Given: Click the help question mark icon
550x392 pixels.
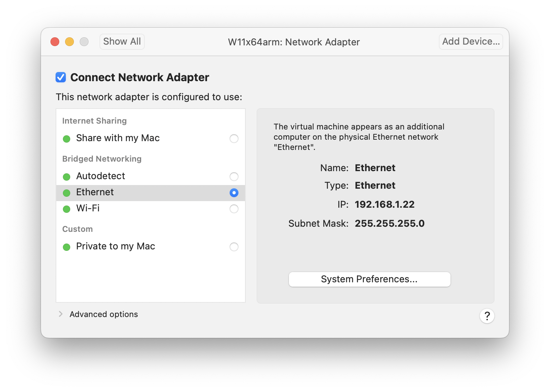Looking at the screenshot, I should (487, 316).
